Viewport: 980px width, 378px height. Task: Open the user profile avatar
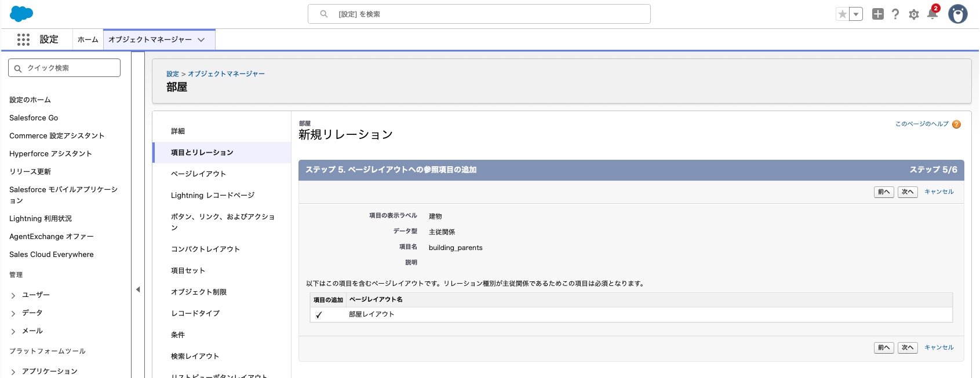point(957,14)
